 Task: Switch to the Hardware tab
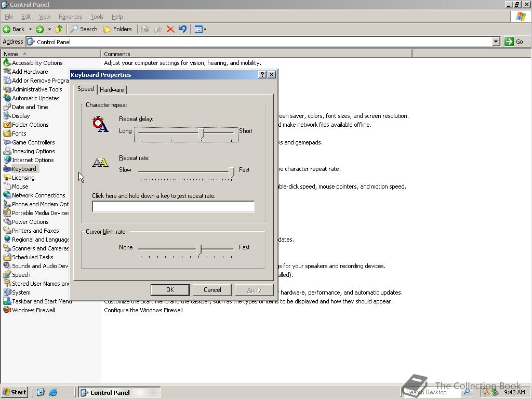tap(112, 89)
